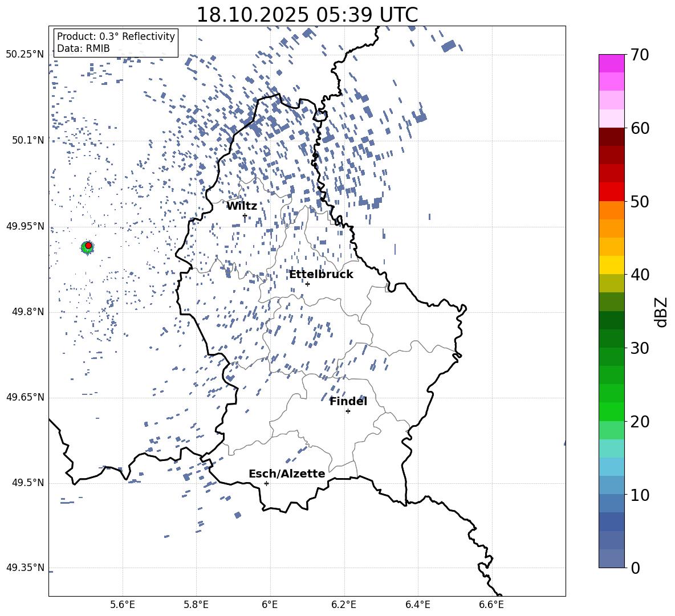
Task: Click the magenta top of the colorbar
Action: click(611, 63)
